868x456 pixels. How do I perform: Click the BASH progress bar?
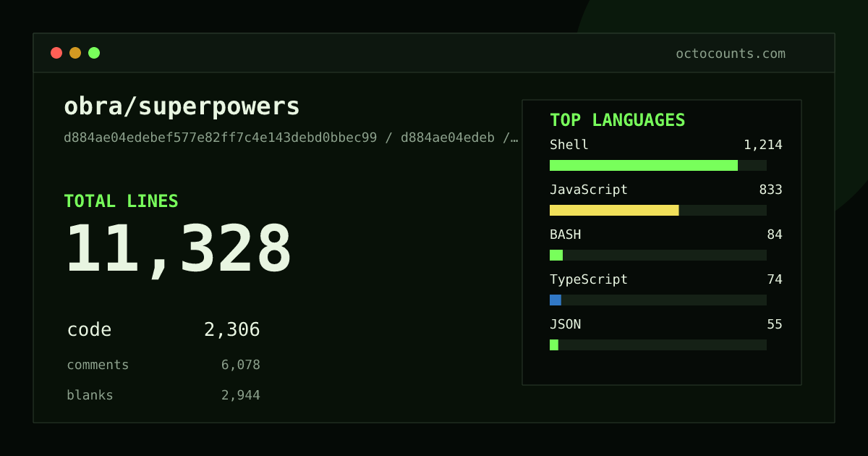click(658, 255)
